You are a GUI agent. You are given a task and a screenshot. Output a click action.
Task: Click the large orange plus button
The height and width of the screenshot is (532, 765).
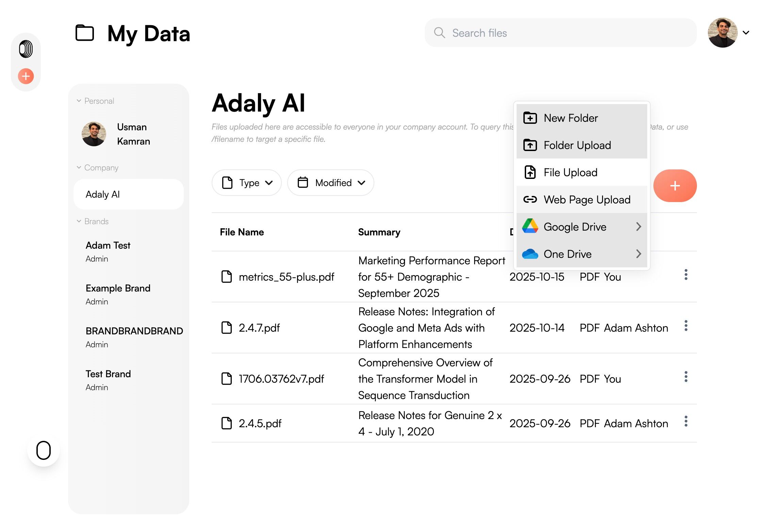[675, 186]
